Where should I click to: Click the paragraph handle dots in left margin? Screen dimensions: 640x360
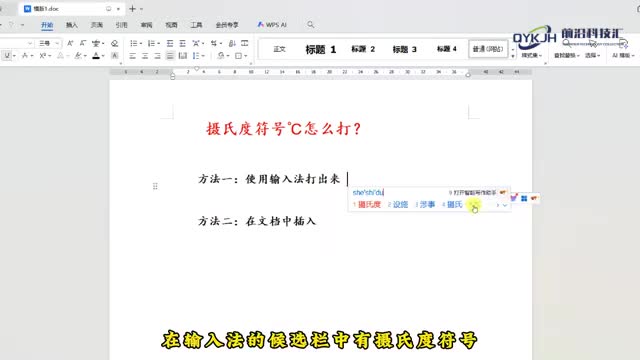[x=155, y=187]
